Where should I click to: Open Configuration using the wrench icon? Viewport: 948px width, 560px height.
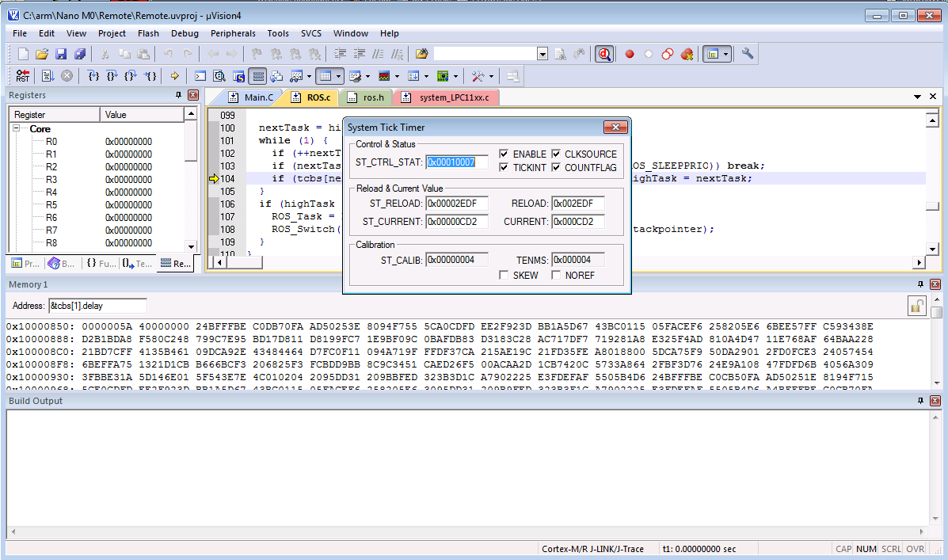748,54
